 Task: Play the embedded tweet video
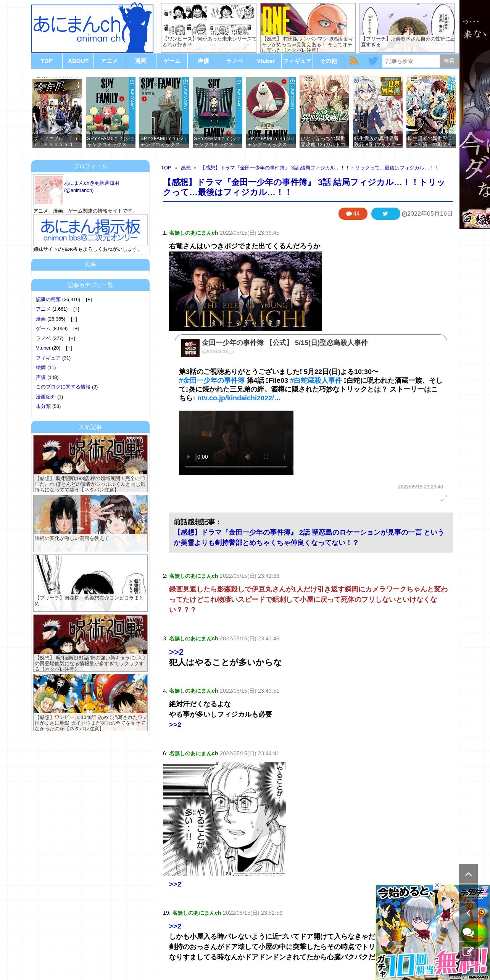point(189,457)
